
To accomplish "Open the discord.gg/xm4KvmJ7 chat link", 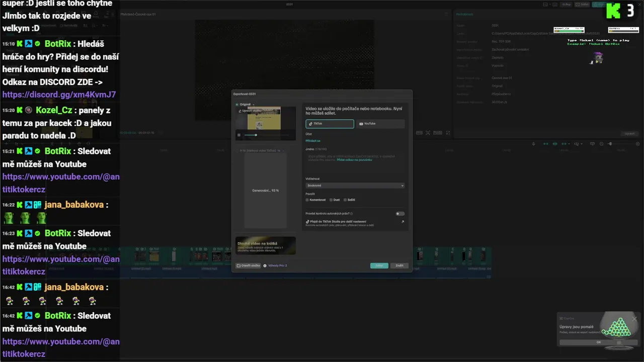I will pos(59,95).
